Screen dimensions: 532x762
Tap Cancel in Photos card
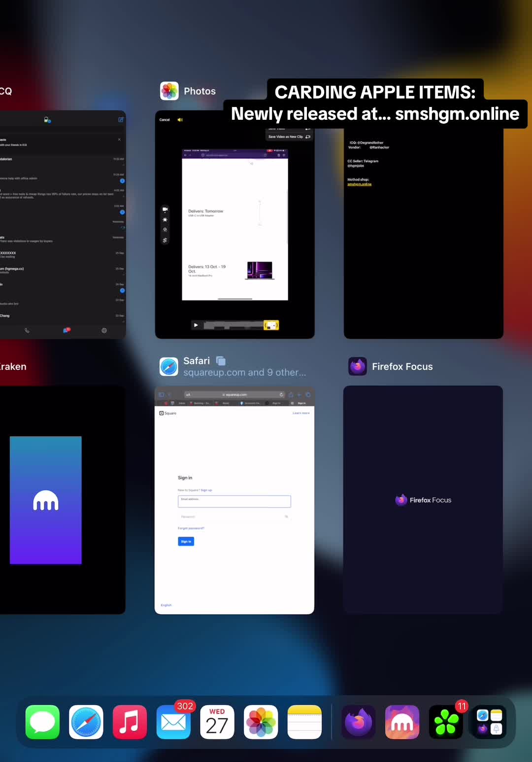(x=165, y=120)
